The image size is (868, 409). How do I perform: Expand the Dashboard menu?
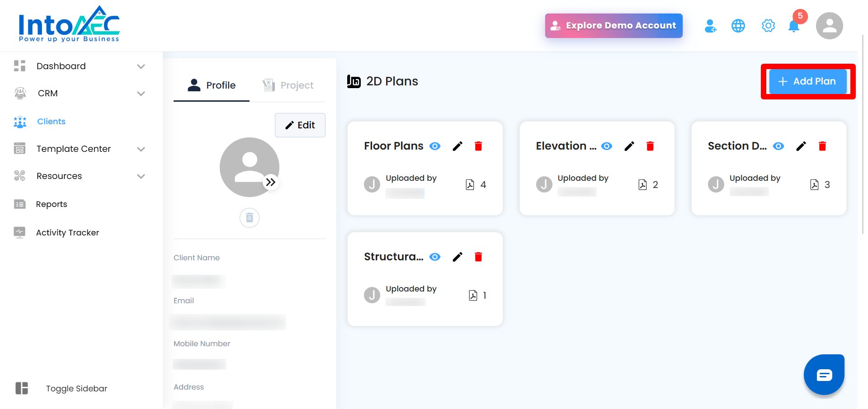[x=141, y=66]
